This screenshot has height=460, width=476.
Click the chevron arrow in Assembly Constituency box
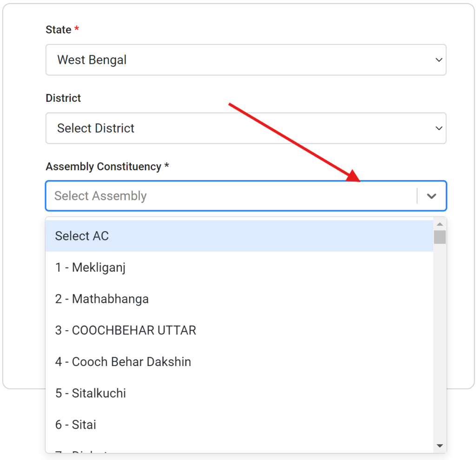[431, 196]
